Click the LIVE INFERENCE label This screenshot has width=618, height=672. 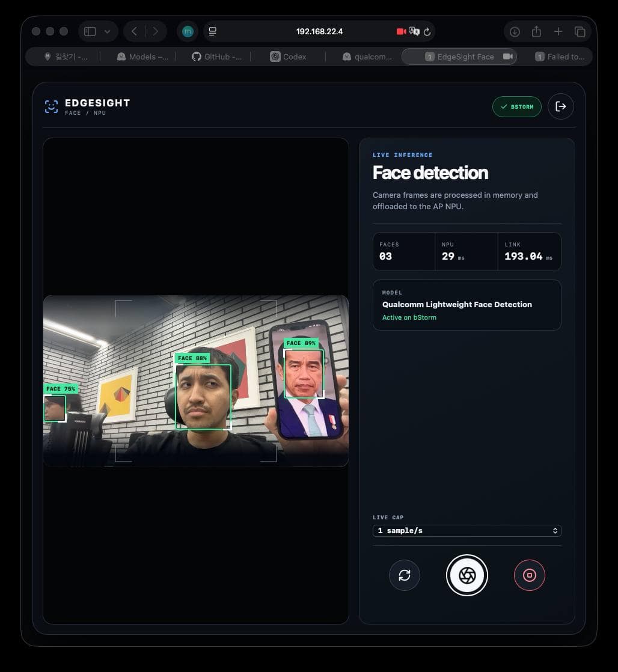coord(402,155)
